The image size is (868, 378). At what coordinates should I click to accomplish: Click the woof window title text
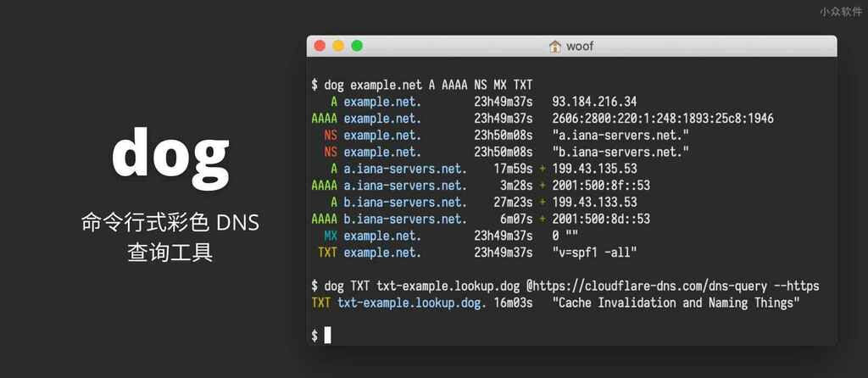pos(580,47)
